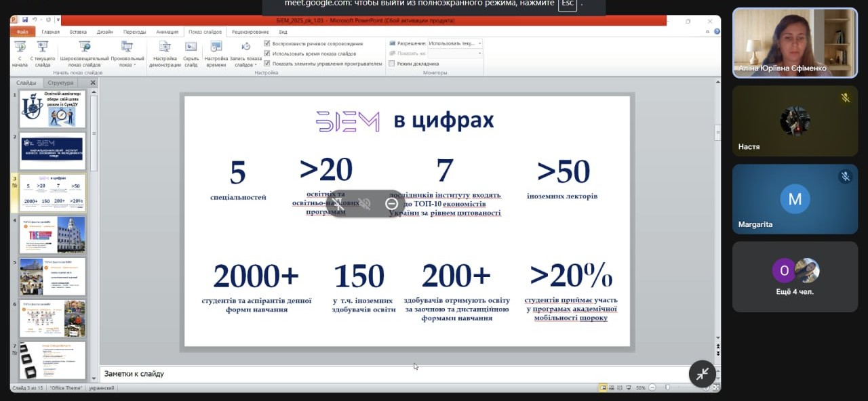Screen dimensions: 868x401
Task: Switch to slide sorter view in status bar
Action: (x=612, y=387)
